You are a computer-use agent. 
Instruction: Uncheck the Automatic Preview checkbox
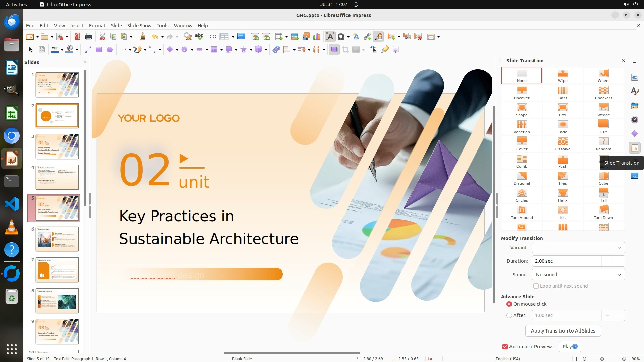point(505,347)
